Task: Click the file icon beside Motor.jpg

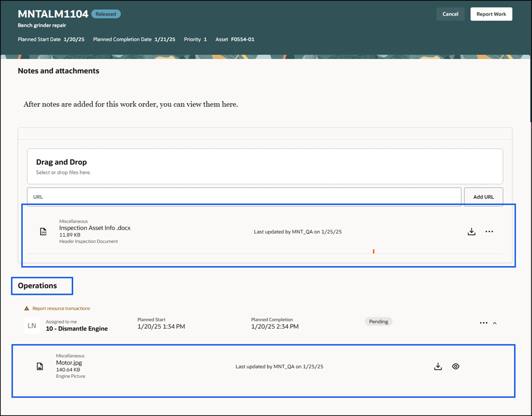Action: 39,366
